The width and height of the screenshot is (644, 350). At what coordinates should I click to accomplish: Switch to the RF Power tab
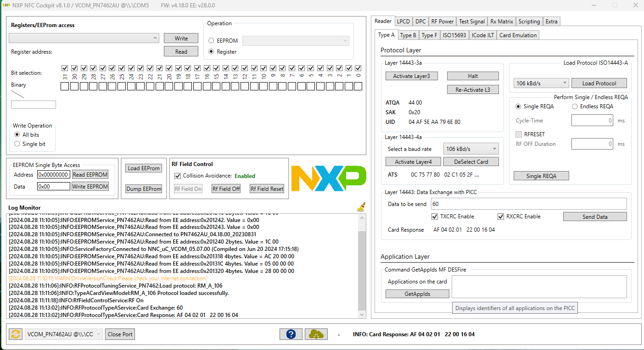tap(442, 21)
